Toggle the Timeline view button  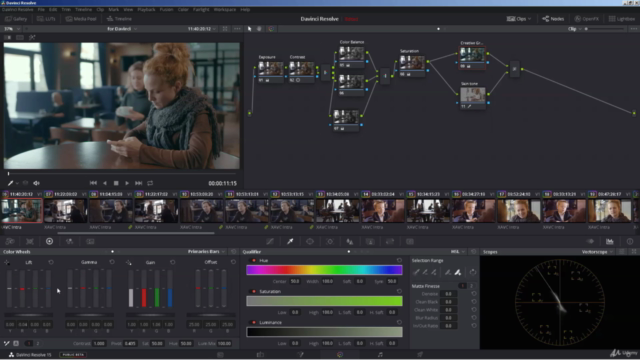click(119, 19)
